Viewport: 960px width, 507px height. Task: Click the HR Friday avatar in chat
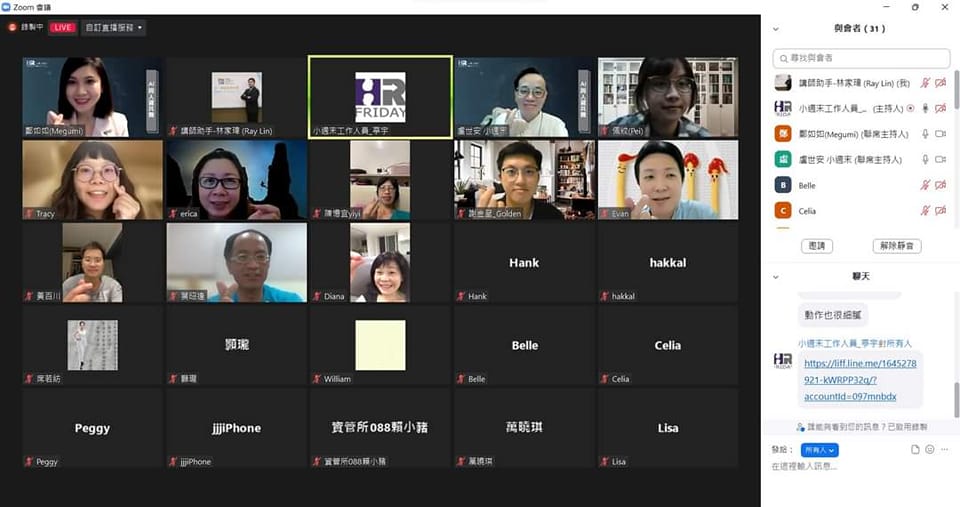click(x=783, y=361)
